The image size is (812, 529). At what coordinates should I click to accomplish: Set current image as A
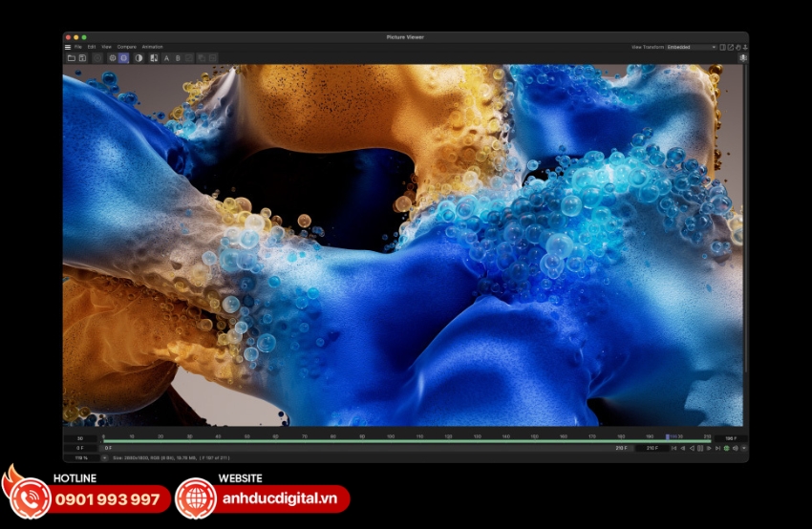coord(166,58)
